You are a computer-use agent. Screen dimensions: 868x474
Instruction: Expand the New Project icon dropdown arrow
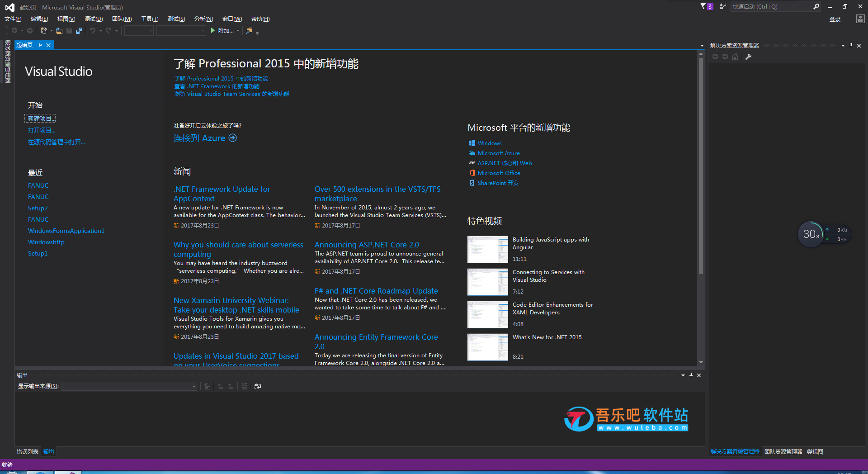coord(51,31)
